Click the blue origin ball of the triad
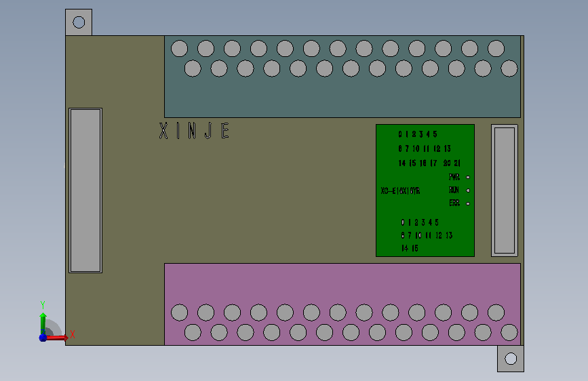 [x=43, y=338]
